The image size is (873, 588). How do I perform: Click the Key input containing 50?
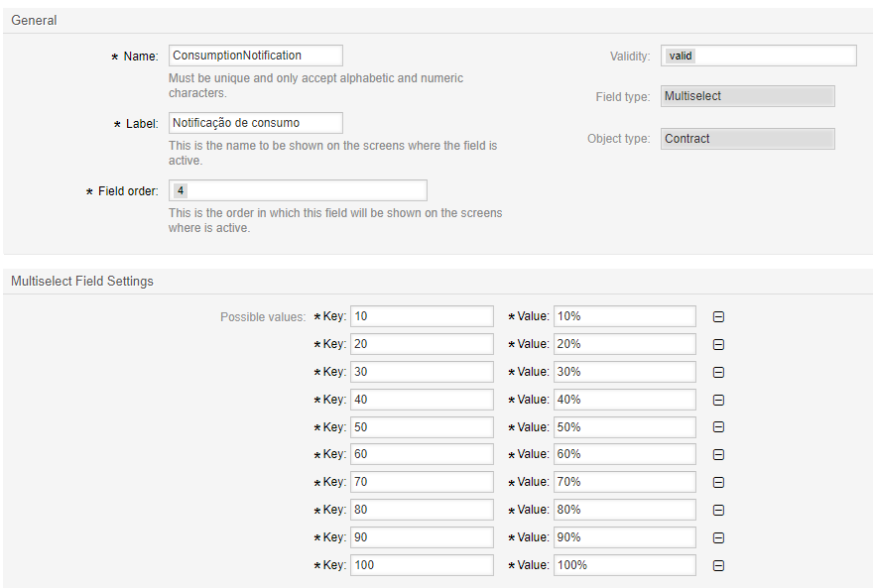(422, 426)
